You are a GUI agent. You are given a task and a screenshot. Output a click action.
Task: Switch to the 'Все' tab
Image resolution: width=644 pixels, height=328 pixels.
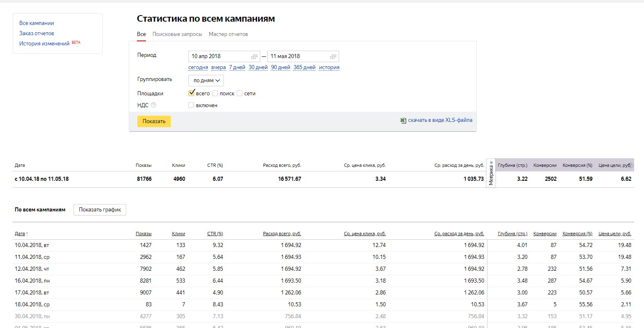click(141, 34)
